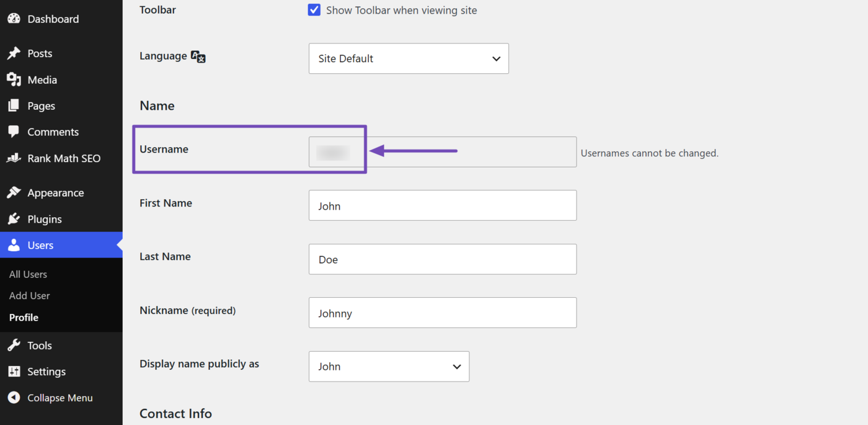The width and height of the screenshot is (868, 425).
Task: Click the disabled Username field
Action: point(443,152)
